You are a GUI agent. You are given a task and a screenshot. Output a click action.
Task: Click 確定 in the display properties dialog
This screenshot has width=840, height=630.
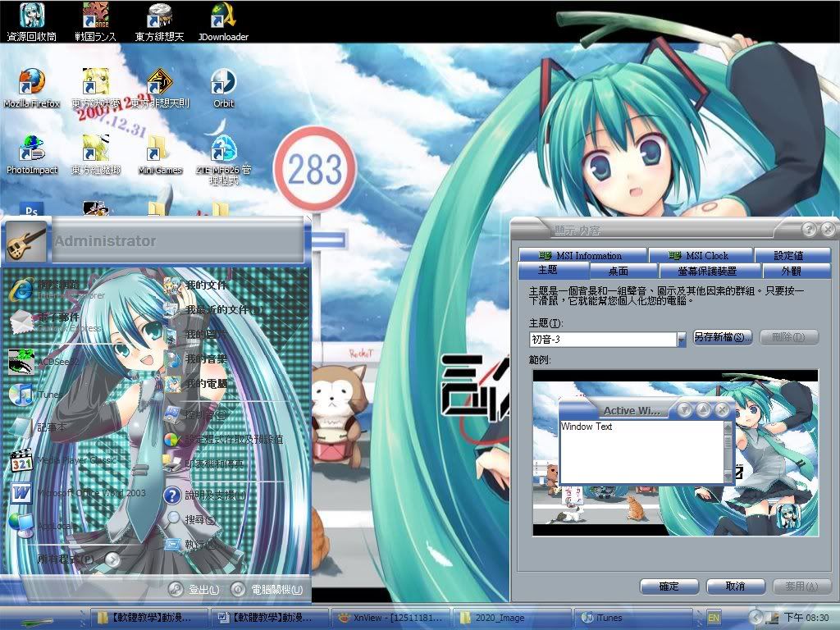[x=669, y=587]
